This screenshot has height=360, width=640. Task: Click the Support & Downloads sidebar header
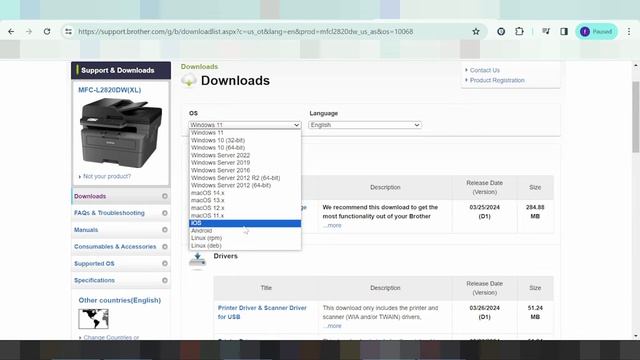pyautogui.click(x=121, y=70)
